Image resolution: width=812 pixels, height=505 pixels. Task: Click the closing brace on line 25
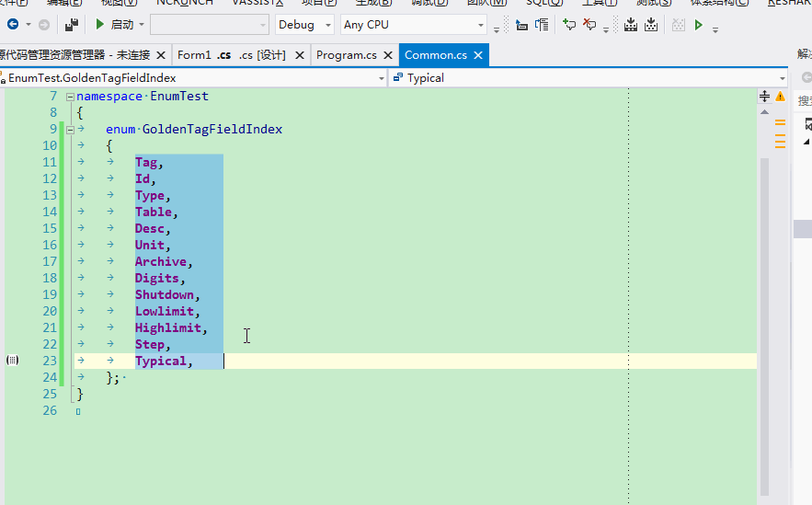[x=80, y=395]
